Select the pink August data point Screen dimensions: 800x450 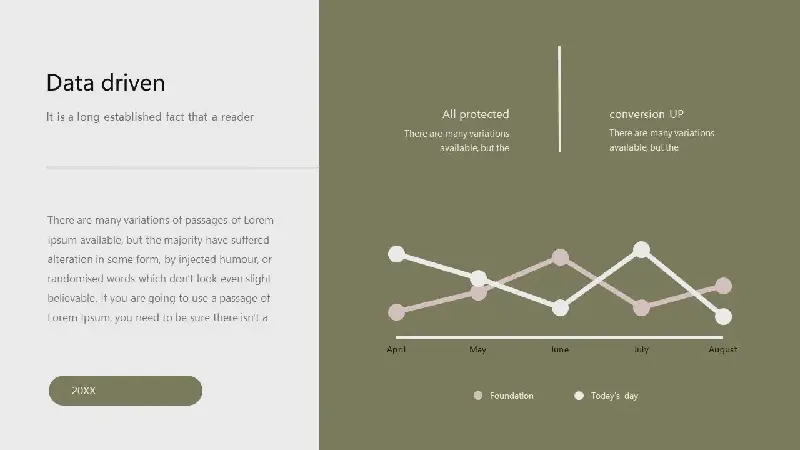click(x=723, y=286)
